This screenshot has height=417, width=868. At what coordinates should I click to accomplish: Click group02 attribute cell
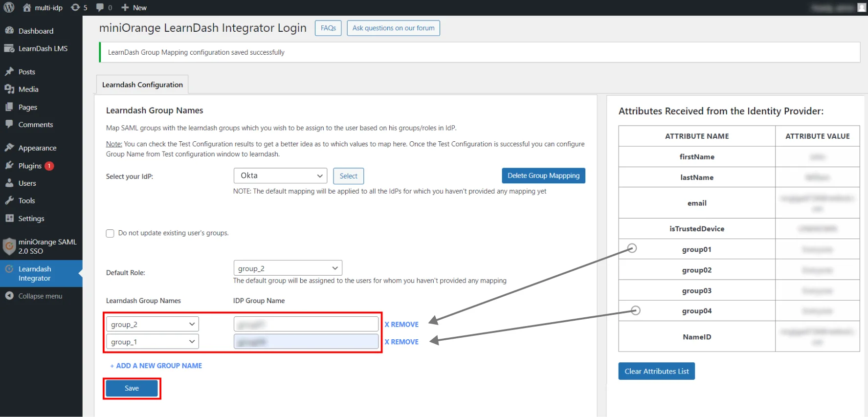tap(697, 270)
